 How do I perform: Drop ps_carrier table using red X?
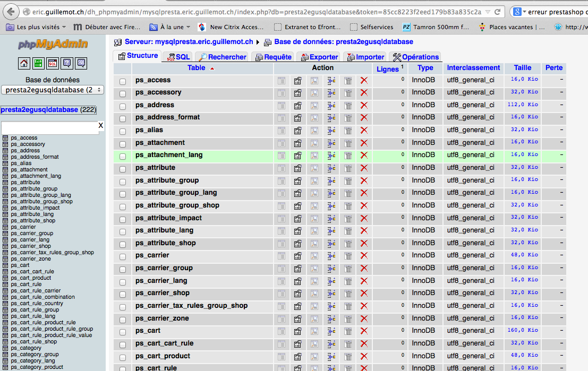point(364,256)
